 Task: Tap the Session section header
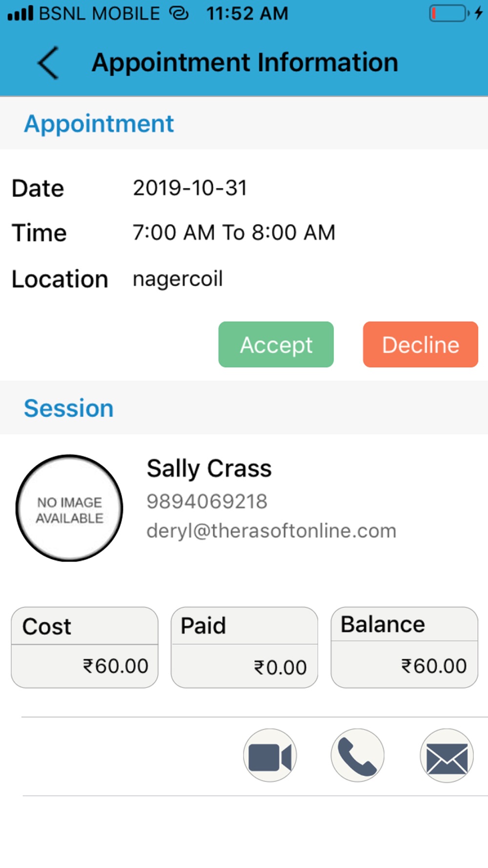(x=69, y=408)
